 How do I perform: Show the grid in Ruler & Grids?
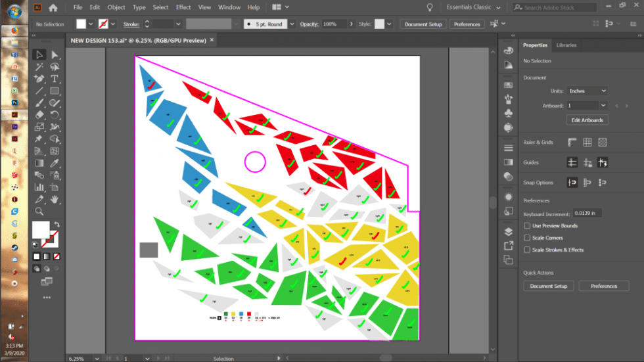[x=587, y=142]
